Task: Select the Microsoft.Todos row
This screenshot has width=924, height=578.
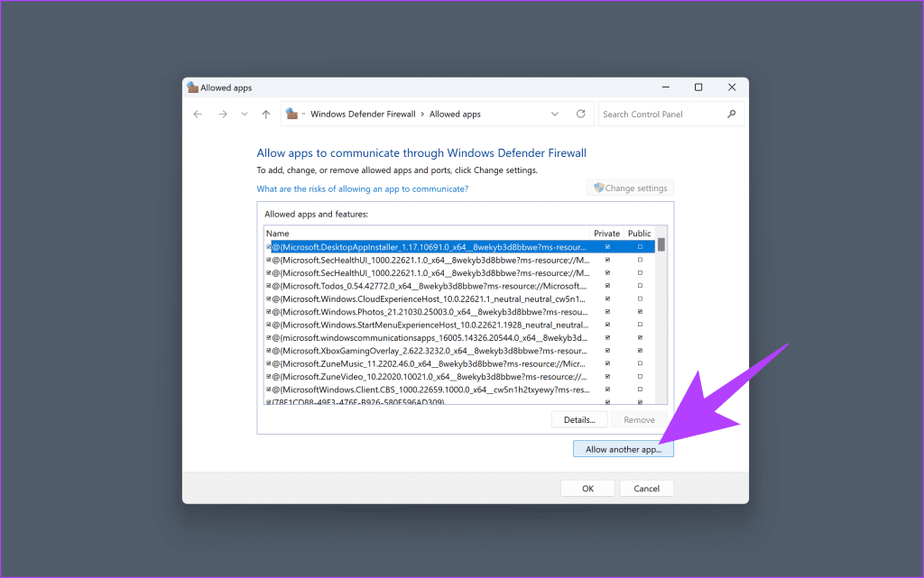Action: coord(459,286)
